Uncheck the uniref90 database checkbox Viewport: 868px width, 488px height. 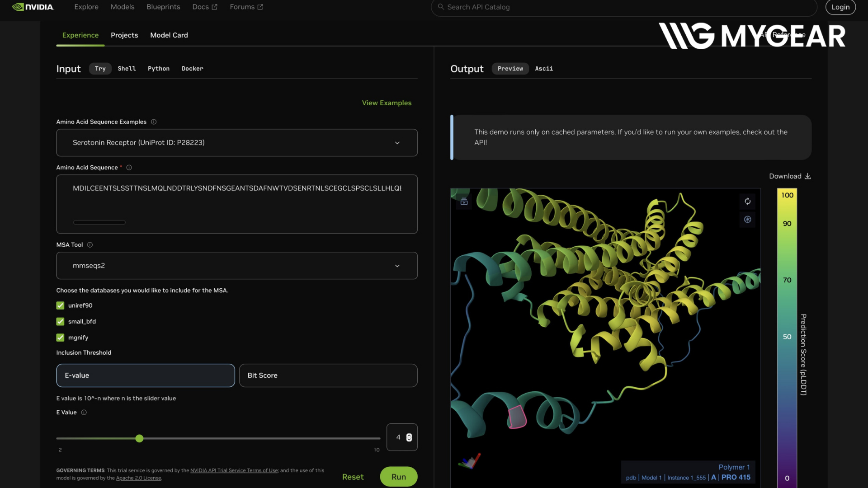pos(60,305)
